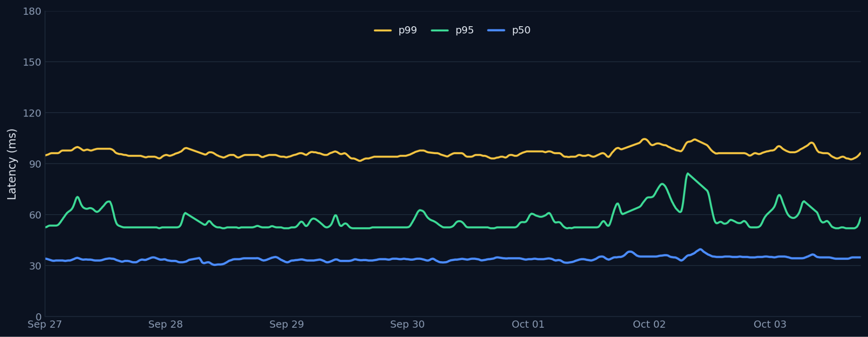Click the Sep 30 x-axis label
This screenshot has width=868, height=337.
[x=407, y=325]
